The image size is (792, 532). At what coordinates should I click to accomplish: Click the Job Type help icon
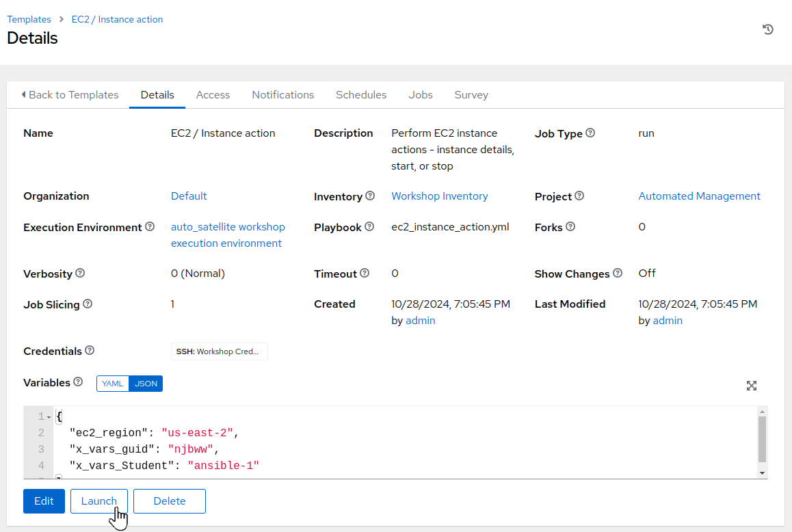[590, 133]
